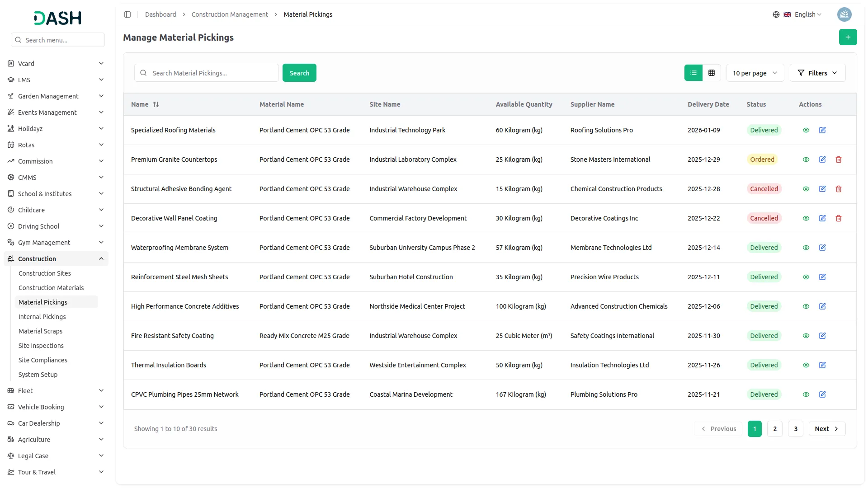Click the Ordered status badge
This screenshot has height=488, width=868.
click(762, 160)
